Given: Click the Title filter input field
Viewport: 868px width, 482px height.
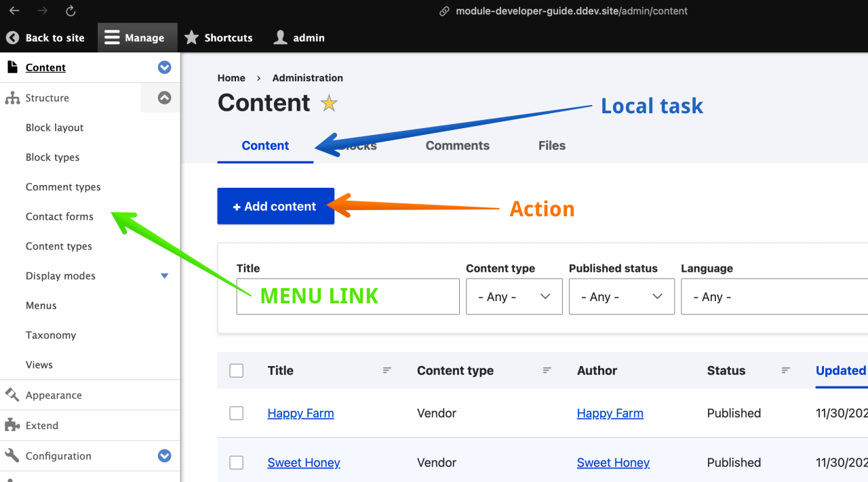Looking at the screenshot, I should (x=347, y=296).
